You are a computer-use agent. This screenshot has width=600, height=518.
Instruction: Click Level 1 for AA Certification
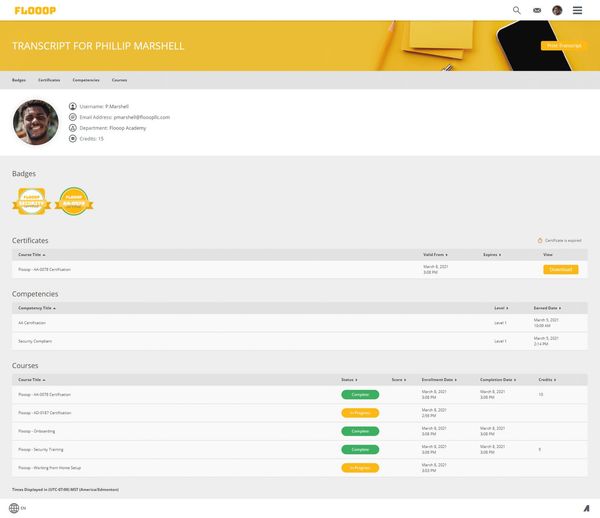(500, 323)
